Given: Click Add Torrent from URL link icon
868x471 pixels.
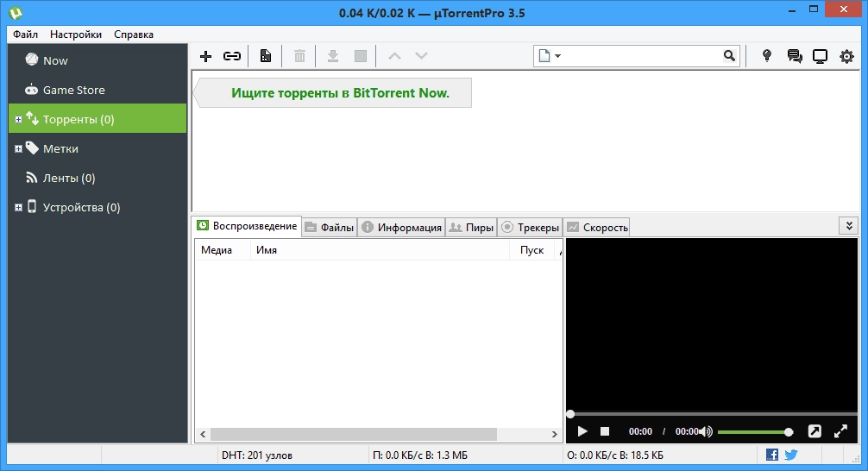Looking at the screenshot, I should (232, 56).
